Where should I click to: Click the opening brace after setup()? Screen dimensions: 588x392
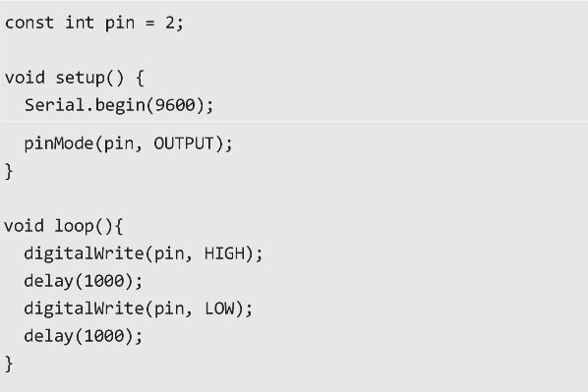[140, 78]
